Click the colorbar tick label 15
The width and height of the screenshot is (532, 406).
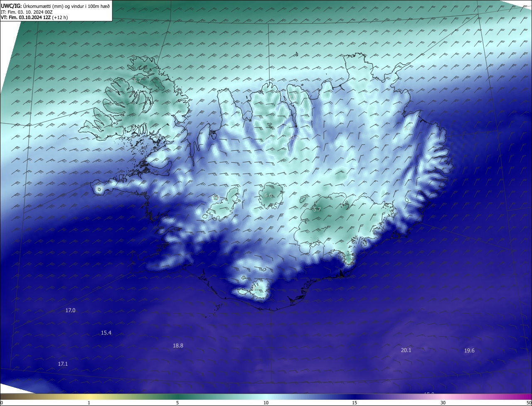coord(355,403)
